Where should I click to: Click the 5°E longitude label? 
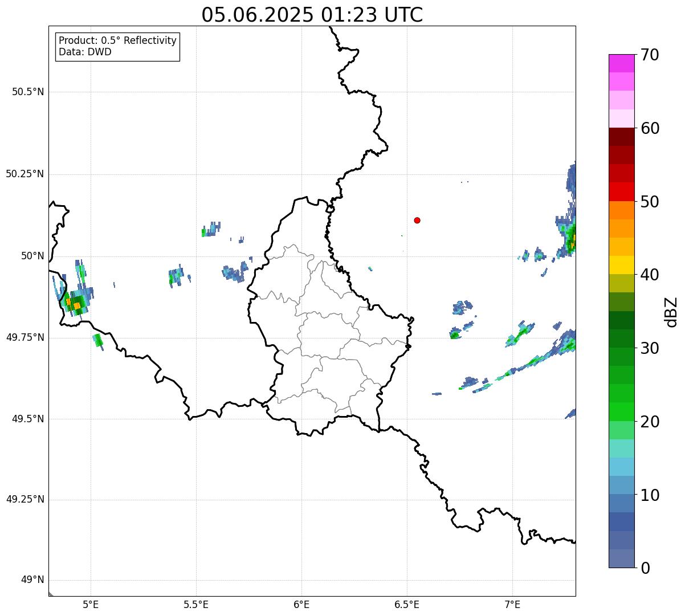pyautogui.click(x=91, y=604)
